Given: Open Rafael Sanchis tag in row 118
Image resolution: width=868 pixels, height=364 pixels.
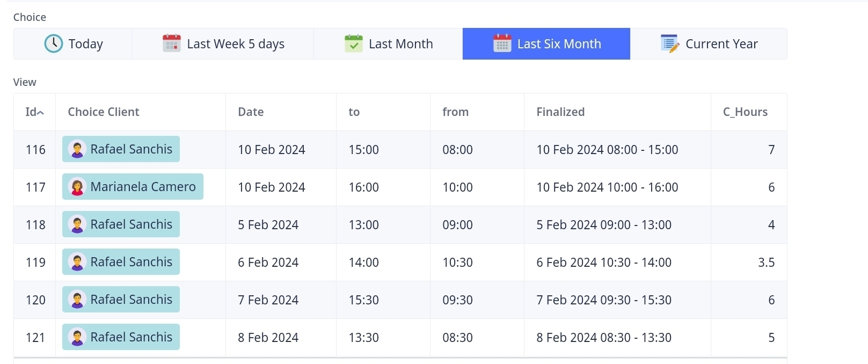Looking at the screenshot, I should 131,224.
